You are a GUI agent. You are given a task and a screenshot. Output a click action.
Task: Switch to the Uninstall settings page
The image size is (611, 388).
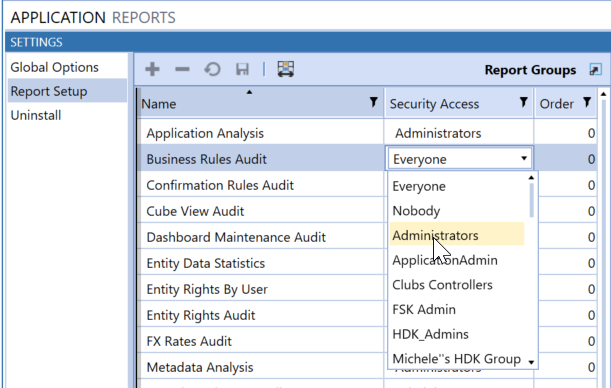coord(36,115)
